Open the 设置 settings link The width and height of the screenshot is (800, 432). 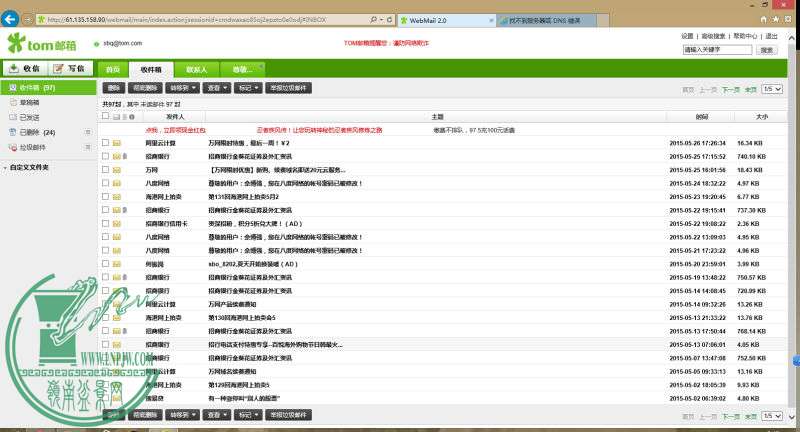[x=687, y=36]
